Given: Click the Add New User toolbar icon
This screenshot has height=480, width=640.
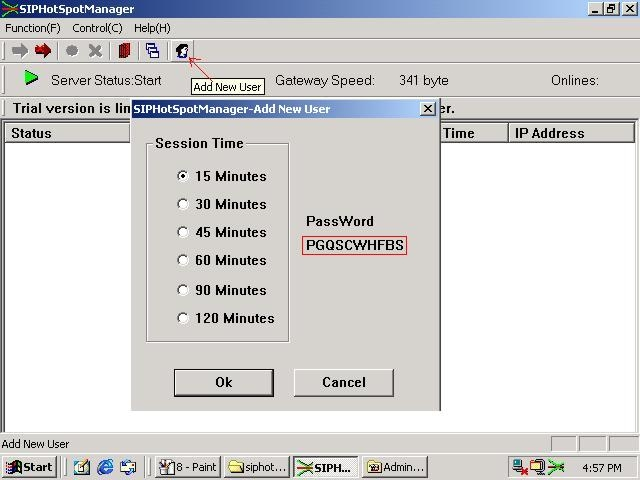Looking at the screenshot, I should (x=182, y=51).
